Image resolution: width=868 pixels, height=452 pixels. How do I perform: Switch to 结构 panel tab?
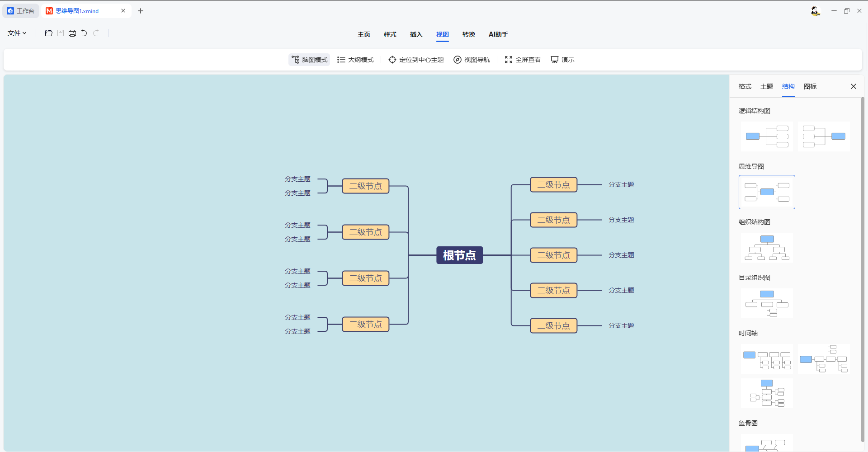pos(788,86)
